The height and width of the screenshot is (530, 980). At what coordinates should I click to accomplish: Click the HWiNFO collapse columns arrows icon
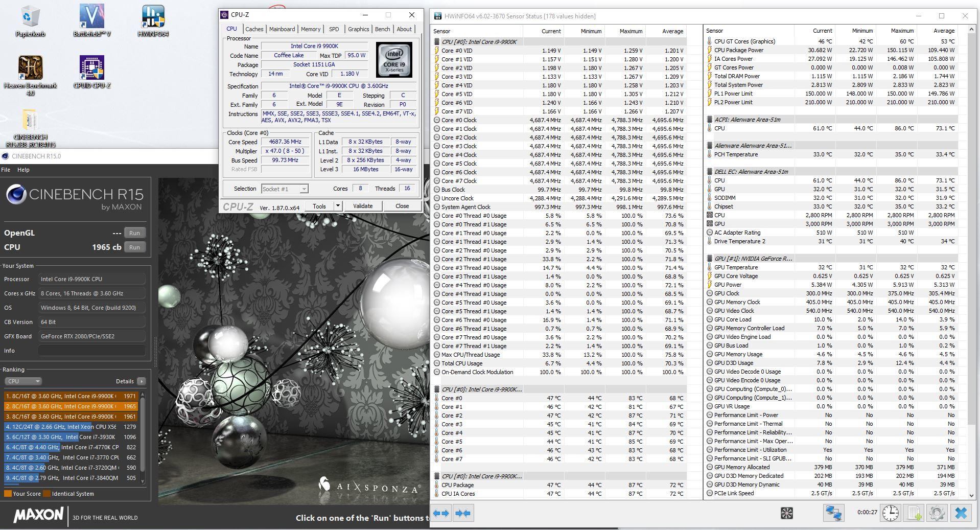tap(462, 513)
